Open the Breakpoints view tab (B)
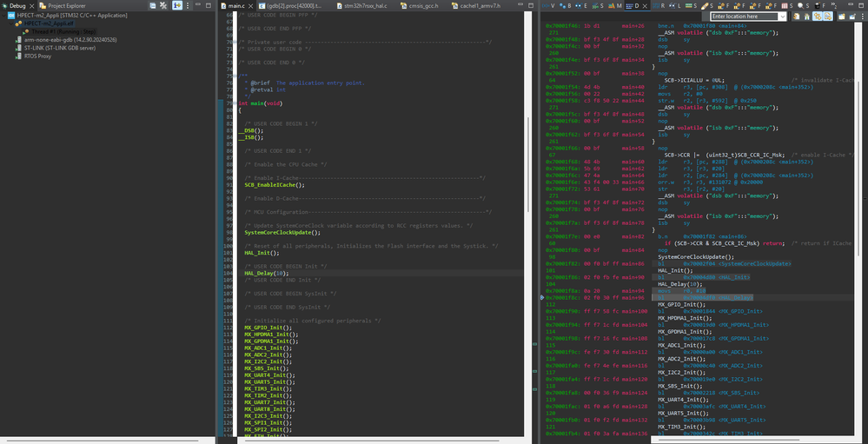The height and width of the screenshot is (444, 868). (565, 5)
